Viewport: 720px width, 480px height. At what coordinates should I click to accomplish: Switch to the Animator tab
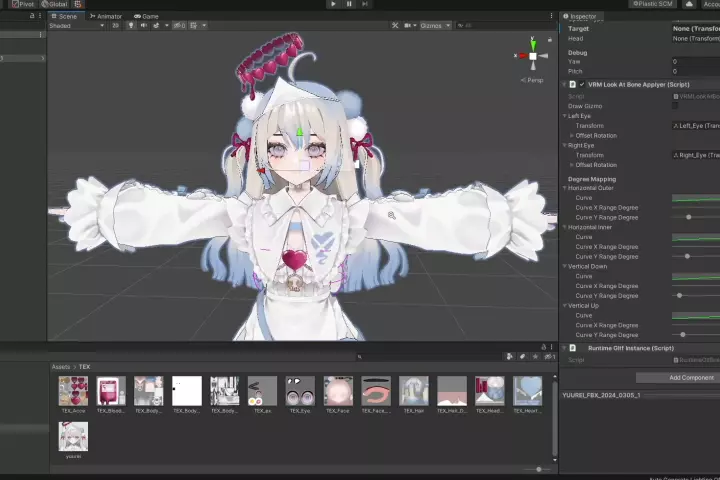click(106, 16)
